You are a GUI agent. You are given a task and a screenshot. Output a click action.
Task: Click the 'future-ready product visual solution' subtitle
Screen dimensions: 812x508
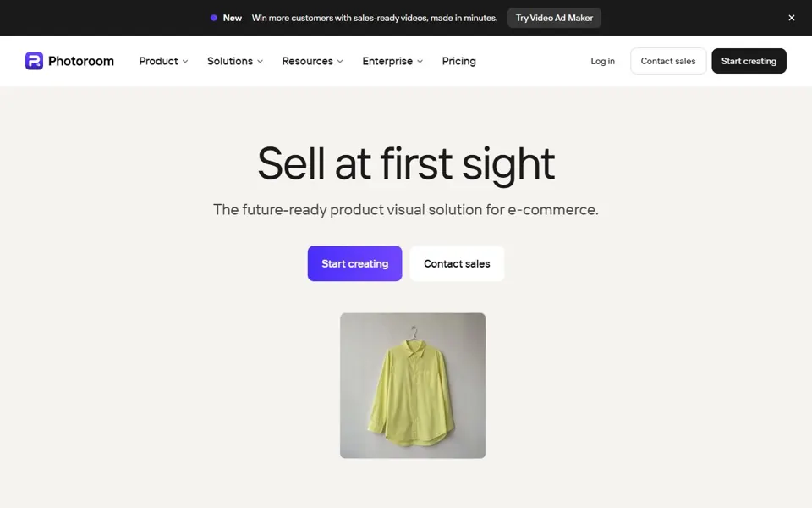point(406,209)
